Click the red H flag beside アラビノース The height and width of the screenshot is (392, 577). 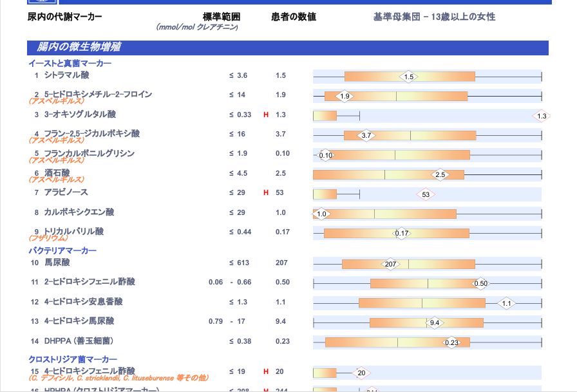click(x=265, y=192)
